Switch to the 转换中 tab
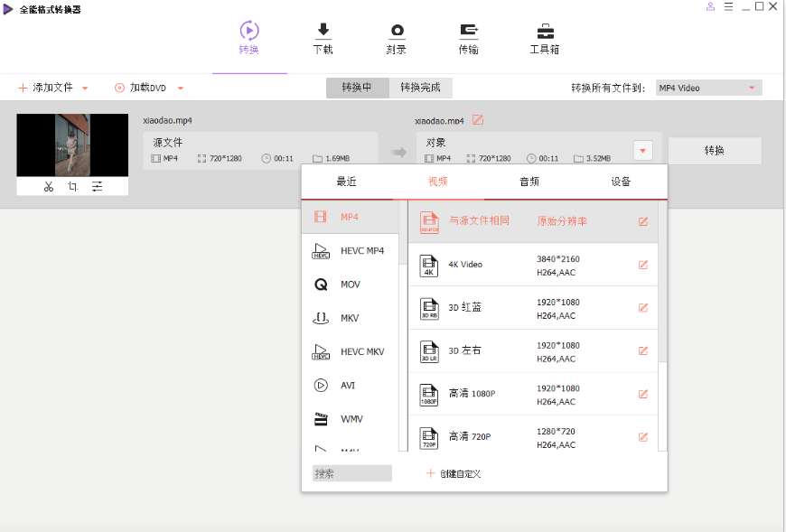The image size is (786, 532). (x=357, y=88)
